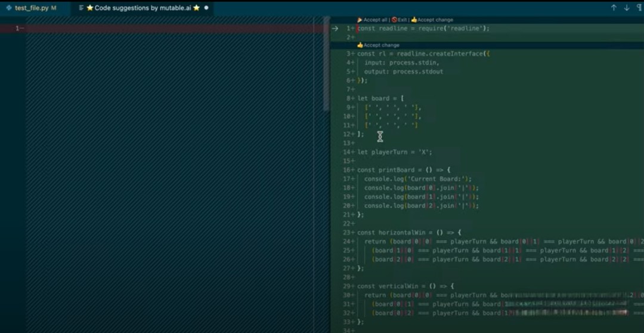
Task: Jump to next change with down arrow
Action: (626, 8)
